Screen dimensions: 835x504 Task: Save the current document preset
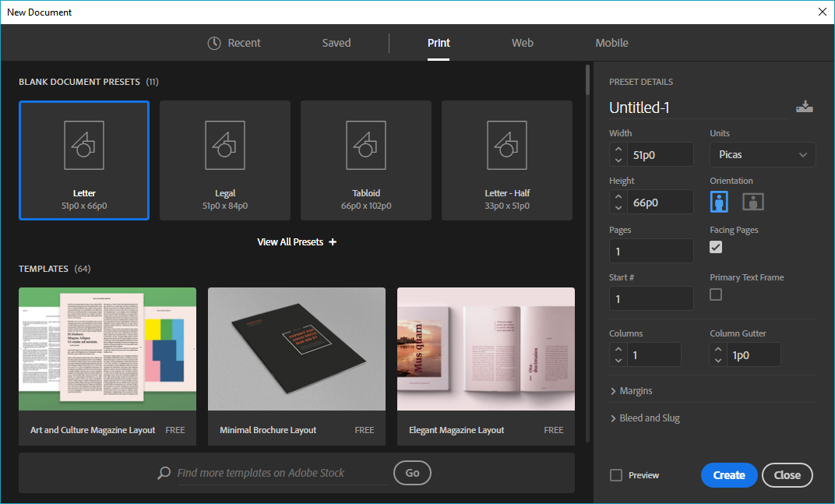point(805,106)
